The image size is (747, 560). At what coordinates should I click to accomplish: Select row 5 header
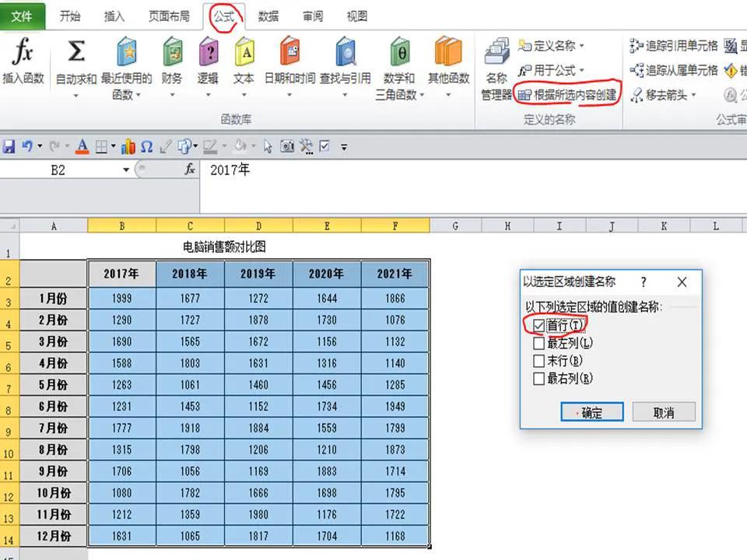coord(9,342)
